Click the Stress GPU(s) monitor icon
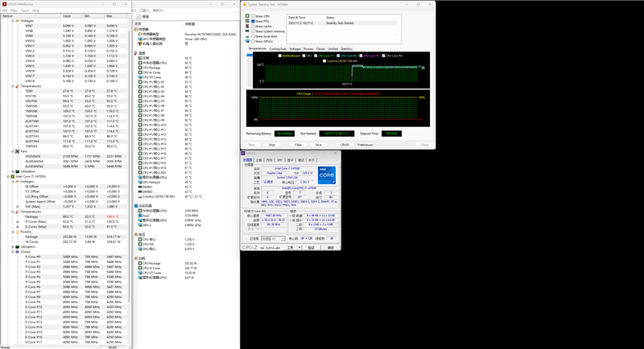Screen dimensions: 644x349 tap(247, 41)
